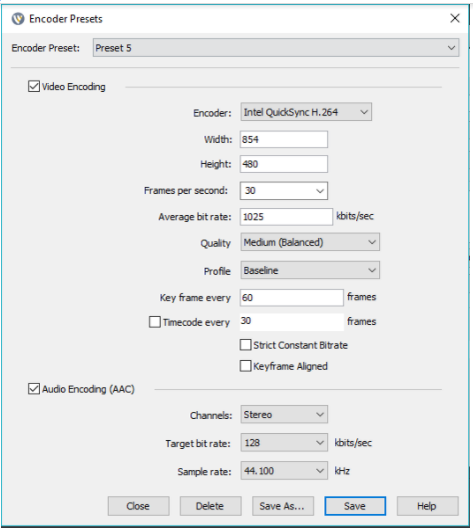Open the Sample rate dropdown showing 44.100
The width and height of the screenshot is (473, 531).
[x=284, y=471]
